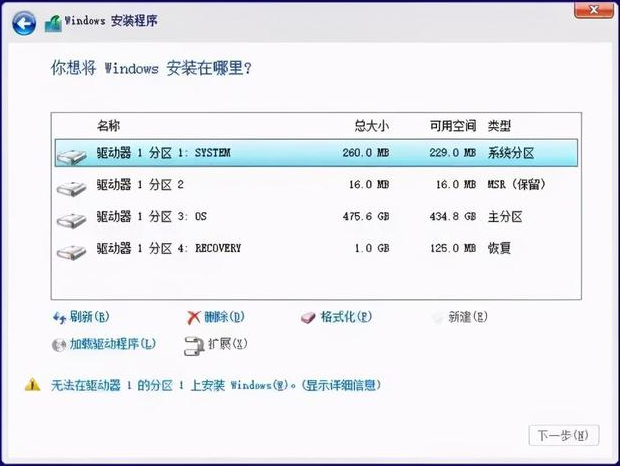This screenshot has height=466, width=620.
Task: Select row 驱动器 1 分区 1: SYSTEM
Action: click(x=316, y=153)
